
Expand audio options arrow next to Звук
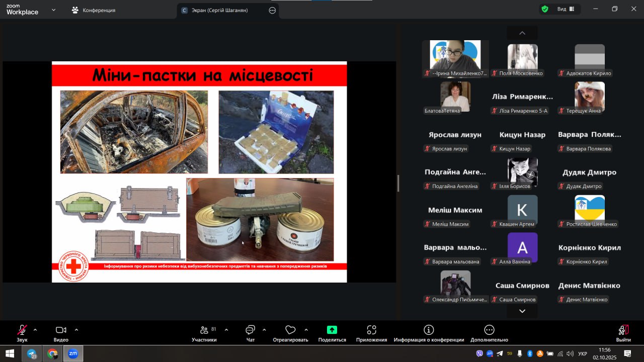[x=35, y=330]
